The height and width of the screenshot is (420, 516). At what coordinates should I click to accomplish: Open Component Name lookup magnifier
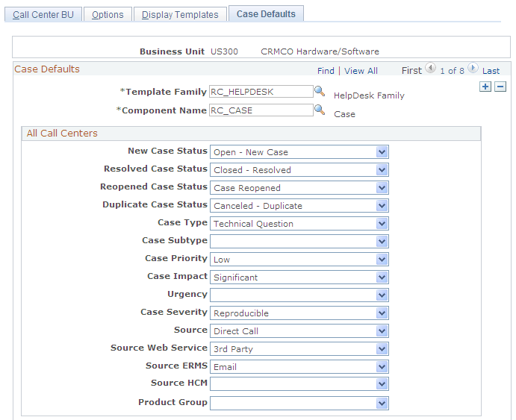[x=320, y=110]
